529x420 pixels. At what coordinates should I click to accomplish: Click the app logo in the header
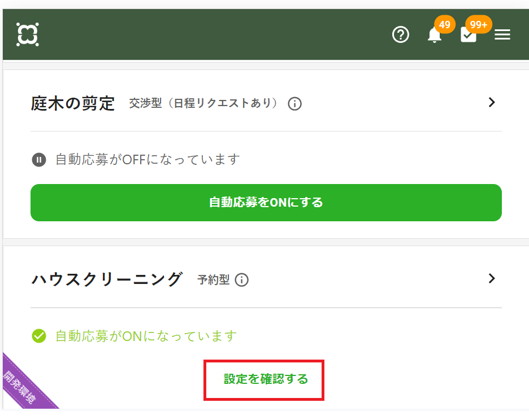pyautogui.click(x=28, y=34)
